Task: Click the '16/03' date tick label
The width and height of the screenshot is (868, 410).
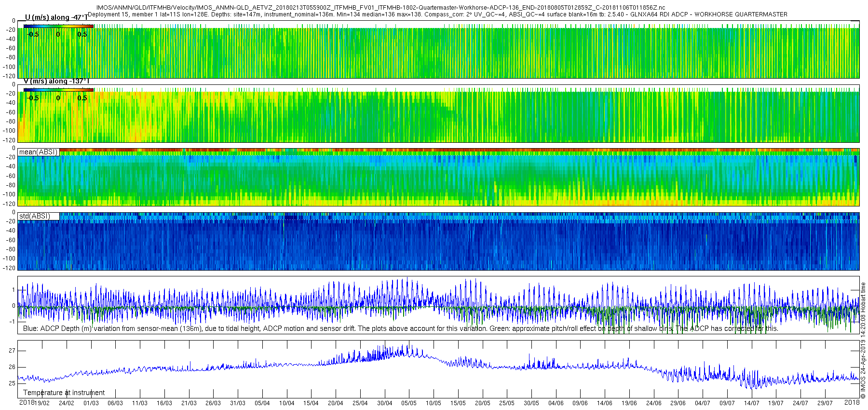Action: [x=164, y=403]
